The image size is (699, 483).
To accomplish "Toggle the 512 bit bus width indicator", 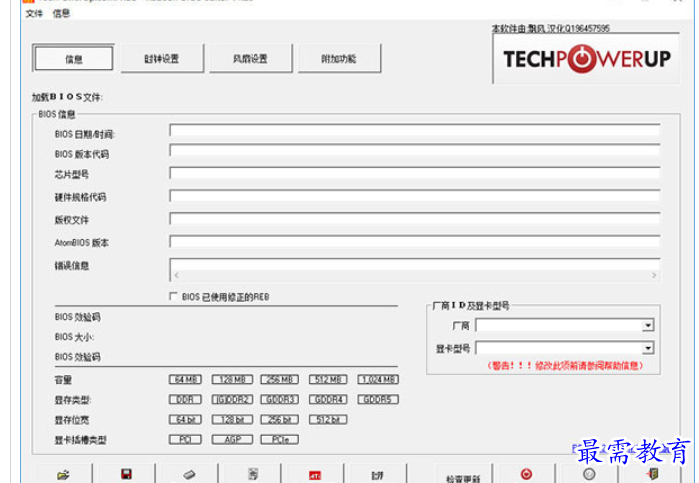I will [x=328, y=420].
